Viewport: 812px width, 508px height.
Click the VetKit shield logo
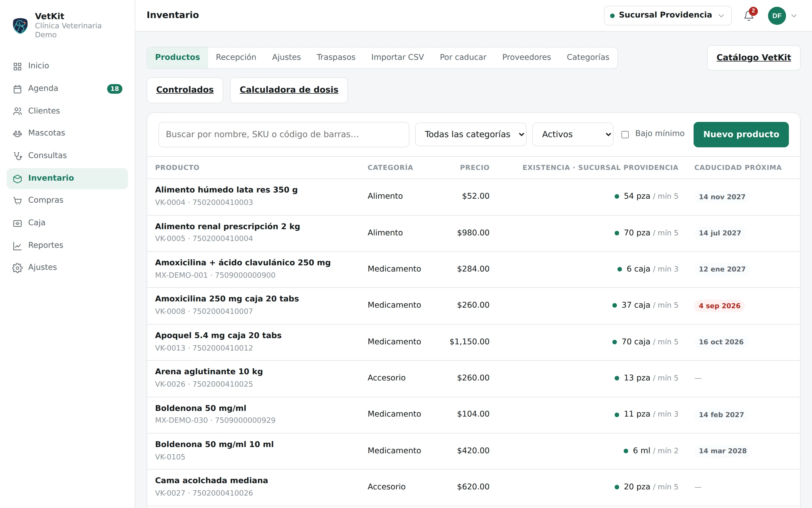pyautogui.click(x=20, y=25)
